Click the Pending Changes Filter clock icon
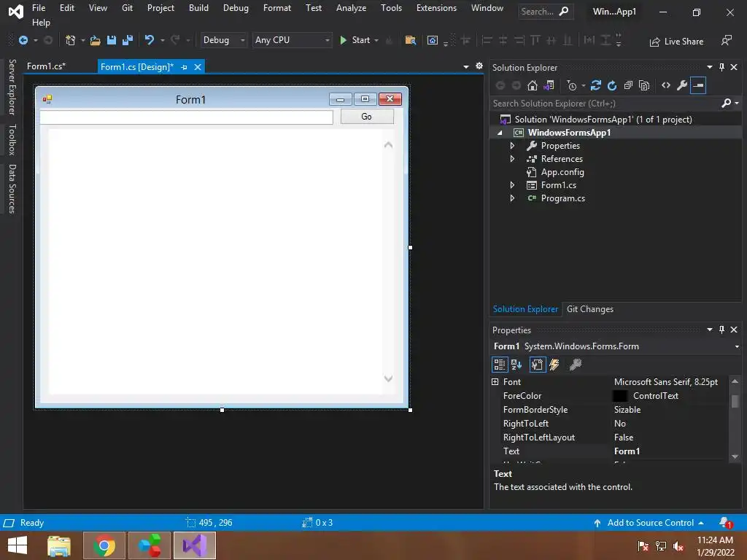The image size is (747, 560). pyautogui.click(x=572, y=86)
